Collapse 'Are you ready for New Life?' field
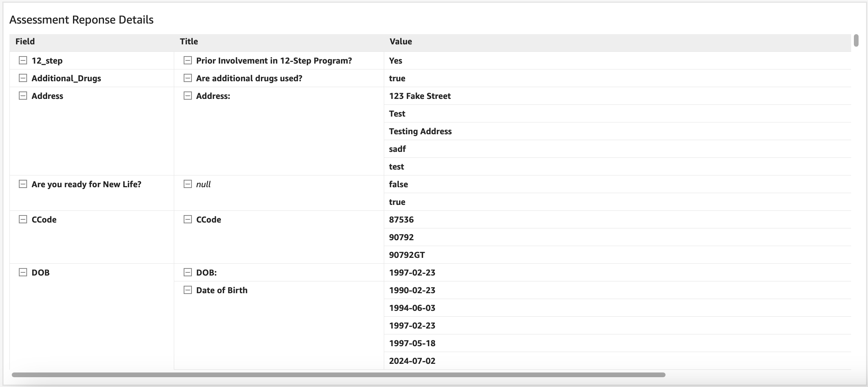868x387 pixels. pos(23,184)
